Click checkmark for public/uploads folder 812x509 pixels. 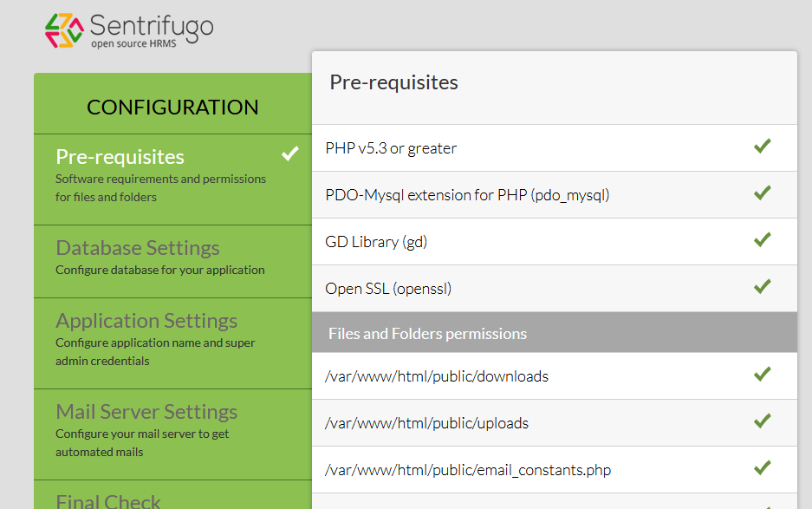(x=762, y=421)
